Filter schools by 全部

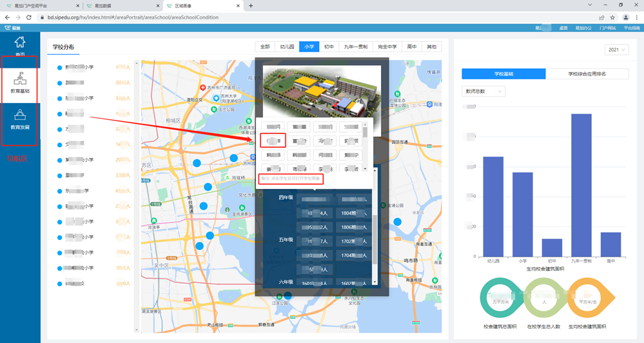click(265, 47)
